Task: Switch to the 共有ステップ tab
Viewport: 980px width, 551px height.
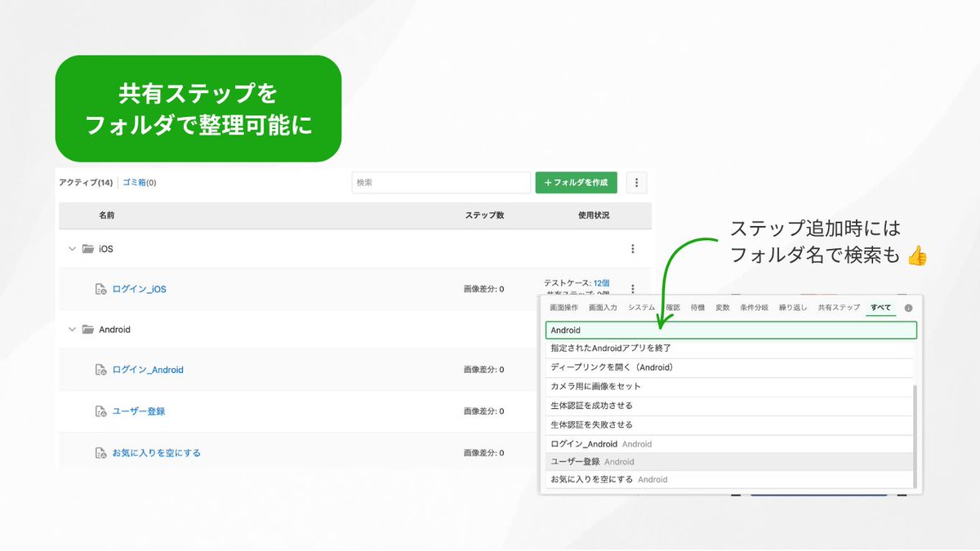Action: [839, 308]
